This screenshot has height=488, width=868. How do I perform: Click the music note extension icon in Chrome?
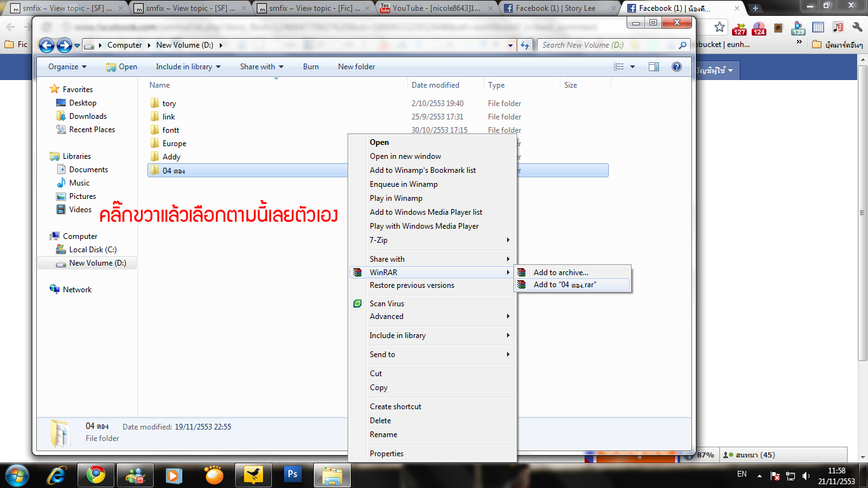pyautogui.click(x=837, y=27)
